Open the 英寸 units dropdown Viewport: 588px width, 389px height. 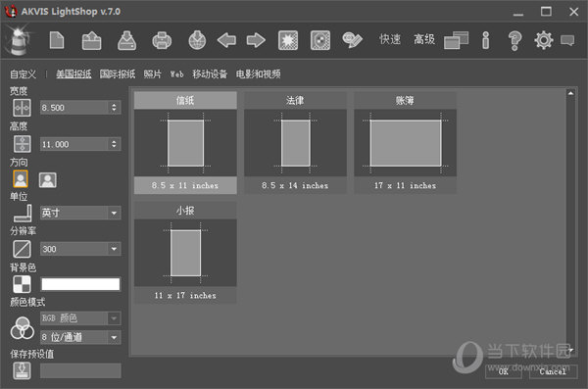80,213
